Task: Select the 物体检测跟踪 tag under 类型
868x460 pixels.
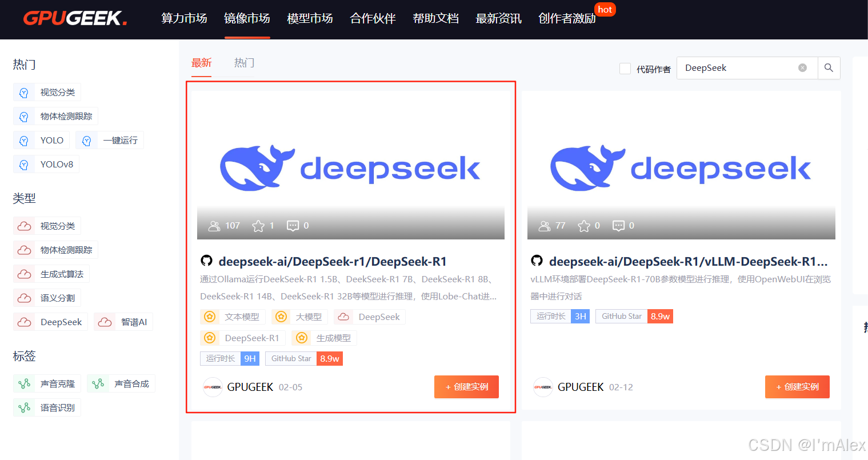Action: (x=55, y=250)
